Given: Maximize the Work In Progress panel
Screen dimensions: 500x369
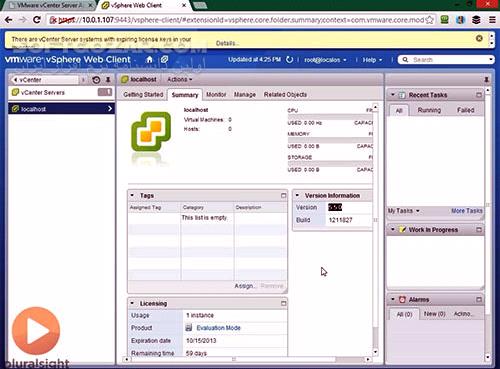Looking at the screenshot, I should pos(479,230).
